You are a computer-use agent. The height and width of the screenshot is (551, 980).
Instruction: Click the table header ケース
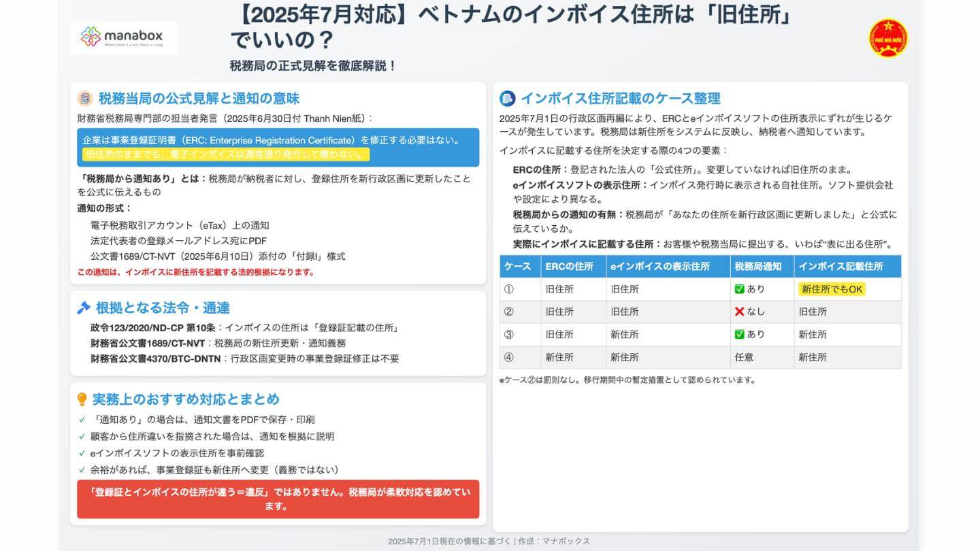coord(520,267)
